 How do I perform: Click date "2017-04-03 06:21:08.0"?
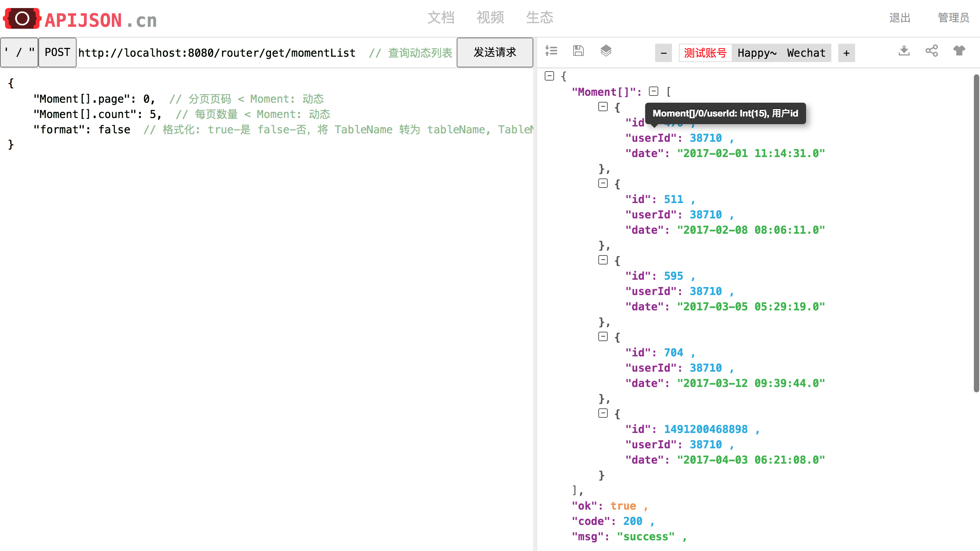click(x=751, y=460)
